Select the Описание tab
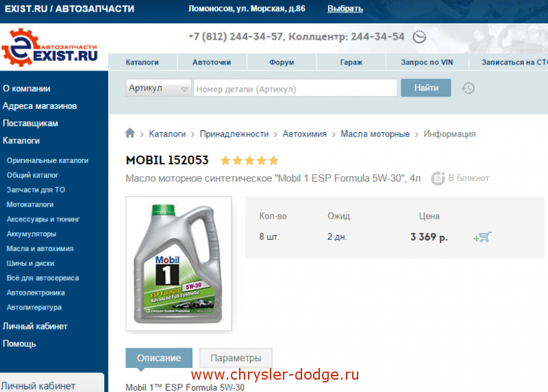Viewport: 548px width, 392px height. 159,358
